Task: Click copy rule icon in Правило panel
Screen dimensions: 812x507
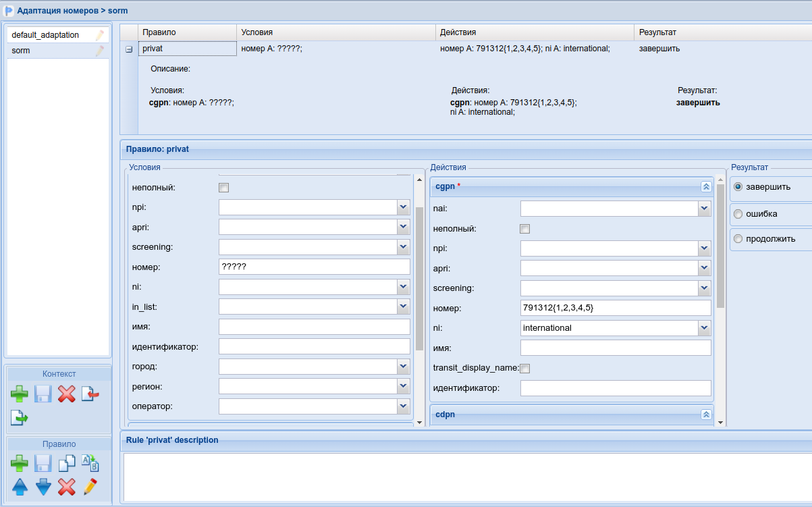Action: pos(66,464)
